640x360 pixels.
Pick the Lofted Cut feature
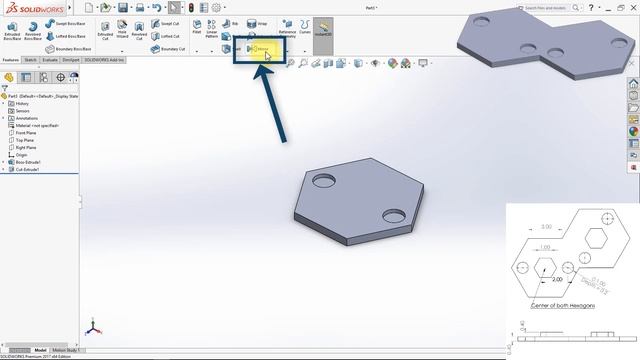[165, 36]
